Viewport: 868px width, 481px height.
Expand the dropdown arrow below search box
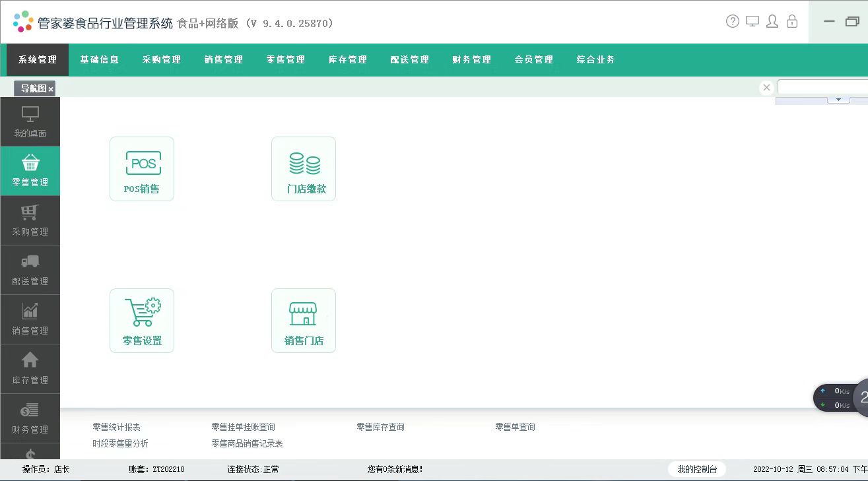(839, 100)
